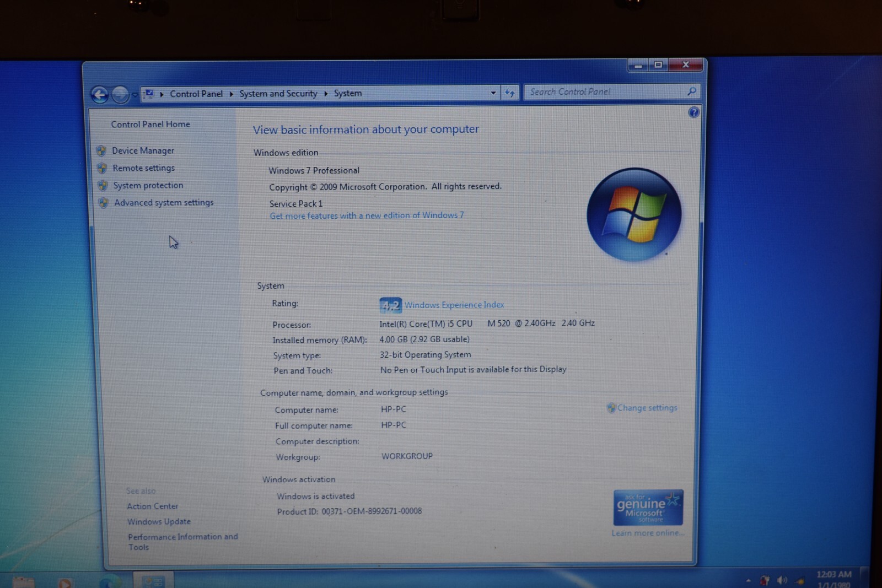Click the shield icon beside Advanced system settings
882x588 pixels.
(x=103, y=203)
